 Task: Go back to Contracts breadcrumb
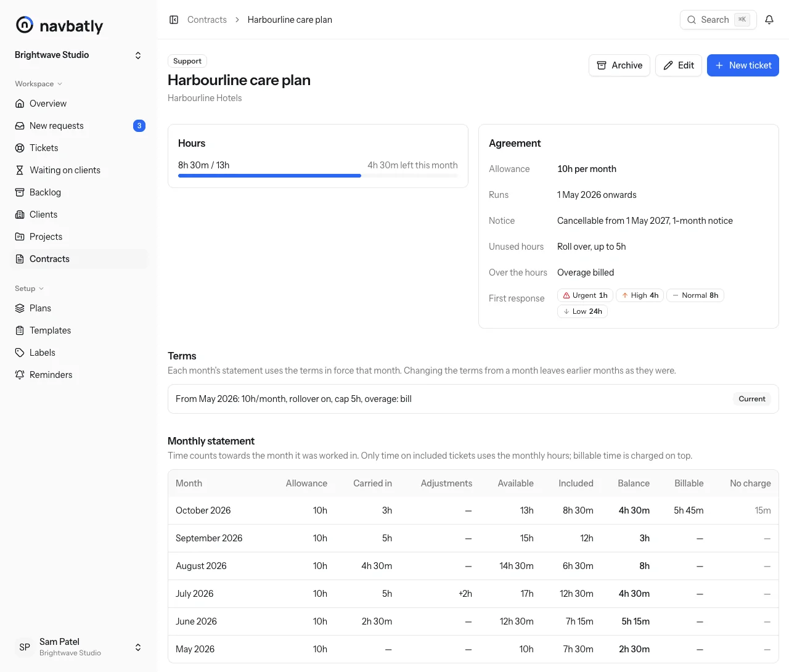pos(207,20)
